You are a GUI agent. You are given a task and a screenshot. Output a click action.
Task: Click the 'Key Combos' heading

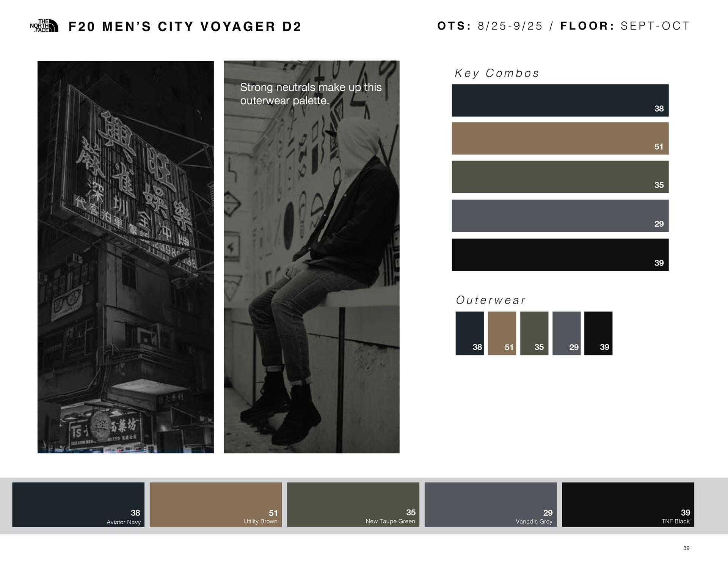[x=497, y=73]
